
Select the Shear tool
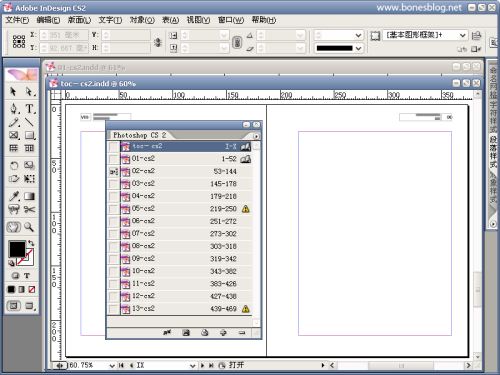pos(13,179)
